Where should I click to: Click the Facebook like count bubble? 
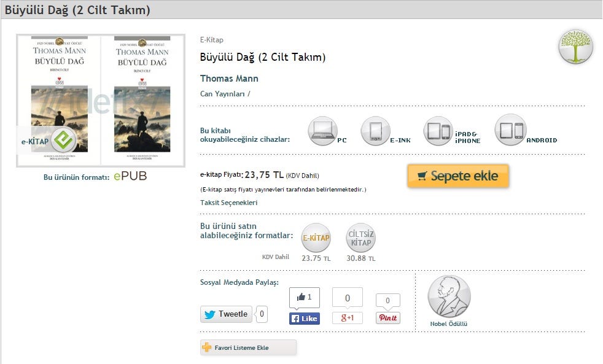coord(305,297)
